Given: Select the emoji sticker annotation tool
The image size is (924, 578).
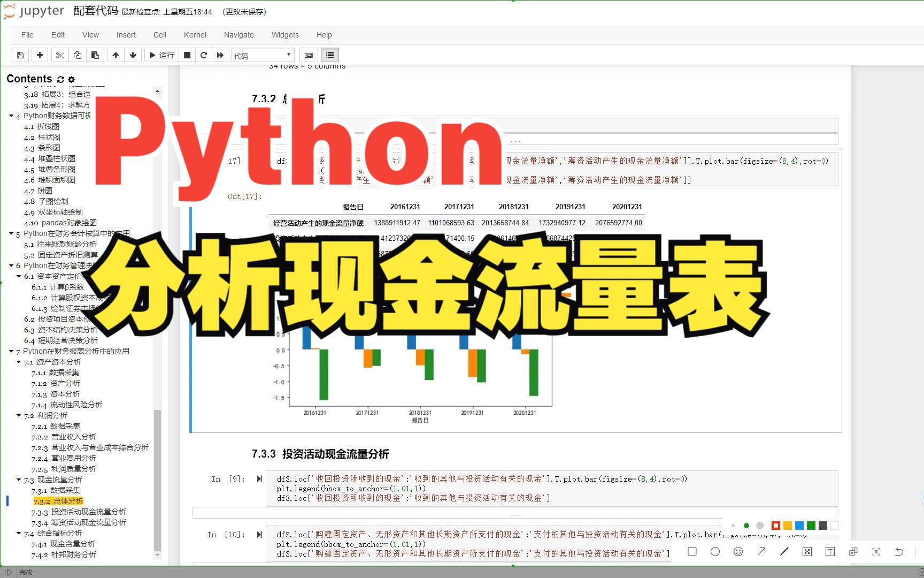Looking at the screenshot, I should click(738, 551).
